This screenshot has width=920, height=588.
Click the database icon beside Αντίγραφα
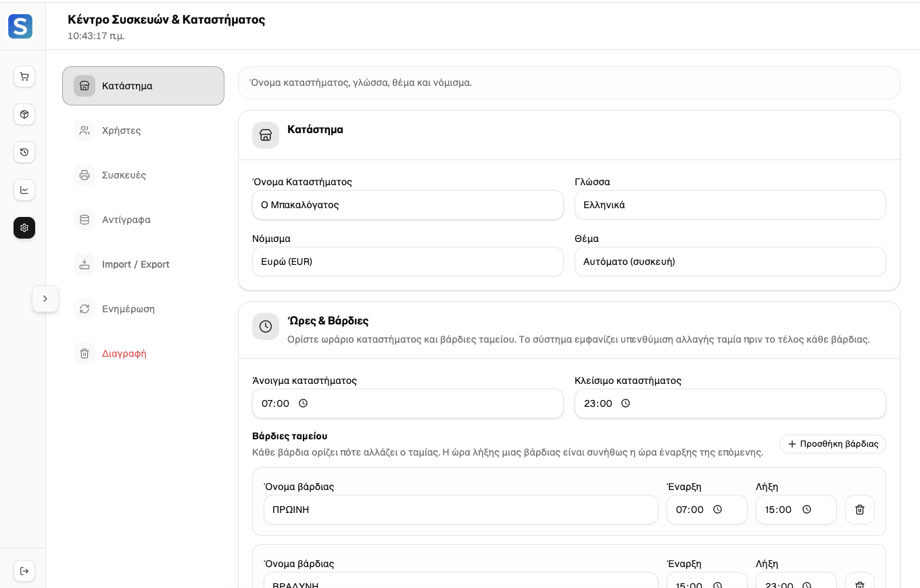point(84,220)
